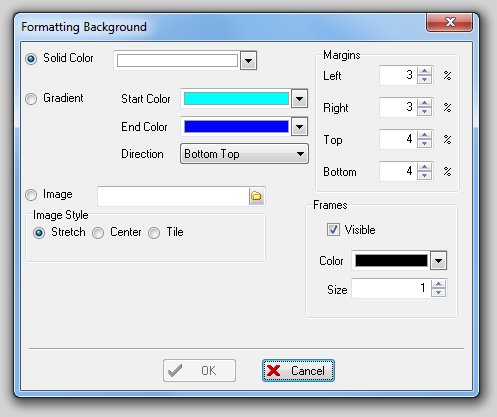Increase the Right margin value
Viewport: 497px width, 417px height.
(424, 103)
